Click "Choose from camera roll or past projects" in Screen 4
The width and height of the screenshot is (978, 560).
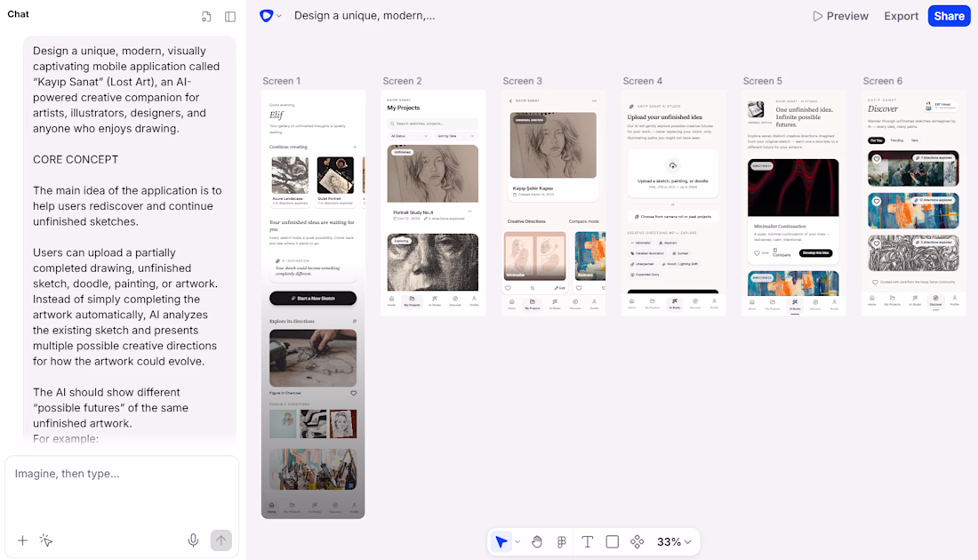[x=673, y=216]
